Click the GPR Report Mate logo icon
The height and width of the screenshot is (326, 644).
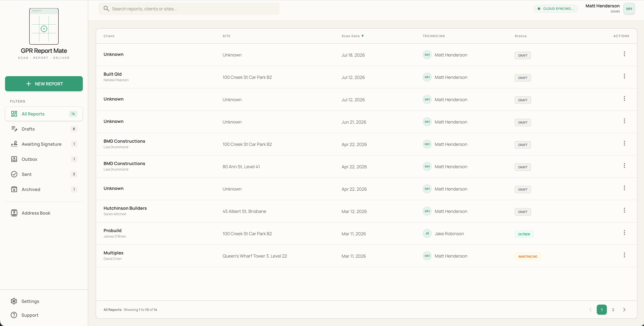pyautogui.click(x=44, y=26)
